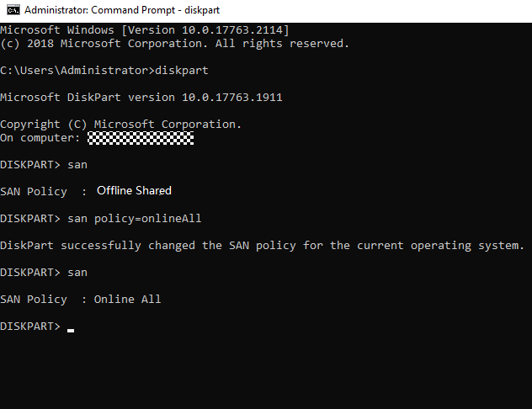Image resolution: width=532 pixels, height=409 pixels.
Task: Click the Command Prompt icon in title bar
Action: click(13, 10)
